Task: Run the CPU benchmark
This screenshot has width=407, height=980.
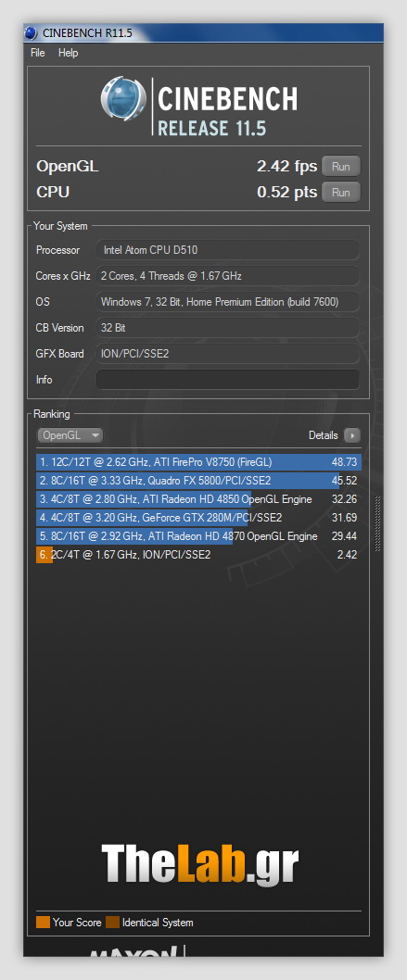Action: click(341, 192)
